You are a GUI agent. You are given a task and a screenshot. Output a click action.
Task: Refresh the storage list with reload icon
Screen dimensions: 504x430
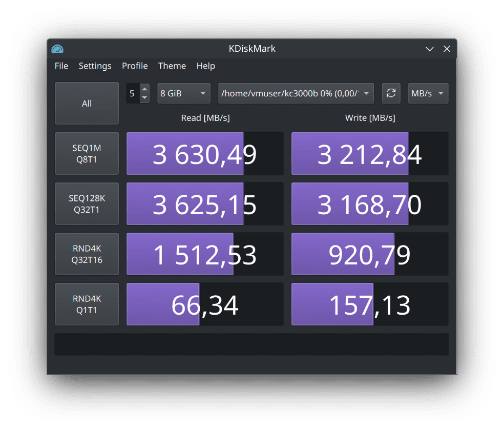pyautogui.click(x=391, y=93)
